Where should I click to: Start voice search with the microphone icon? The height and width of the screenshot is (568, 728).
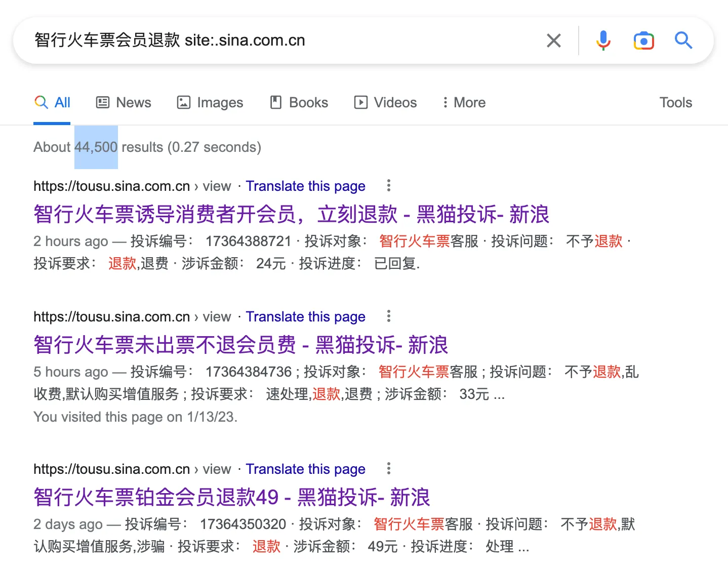tap(603, 40)
